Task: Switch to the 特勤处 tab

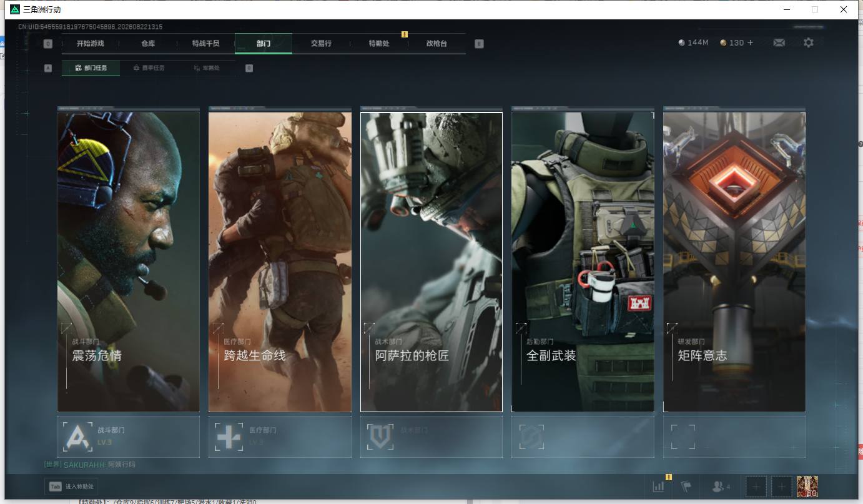Action: click(379, 44)
